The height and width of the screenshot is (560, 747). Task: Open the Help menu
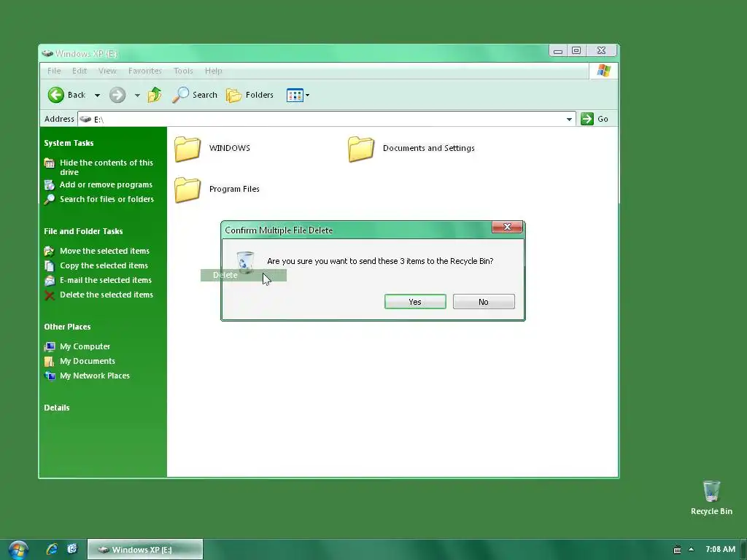tap(214, 71)
